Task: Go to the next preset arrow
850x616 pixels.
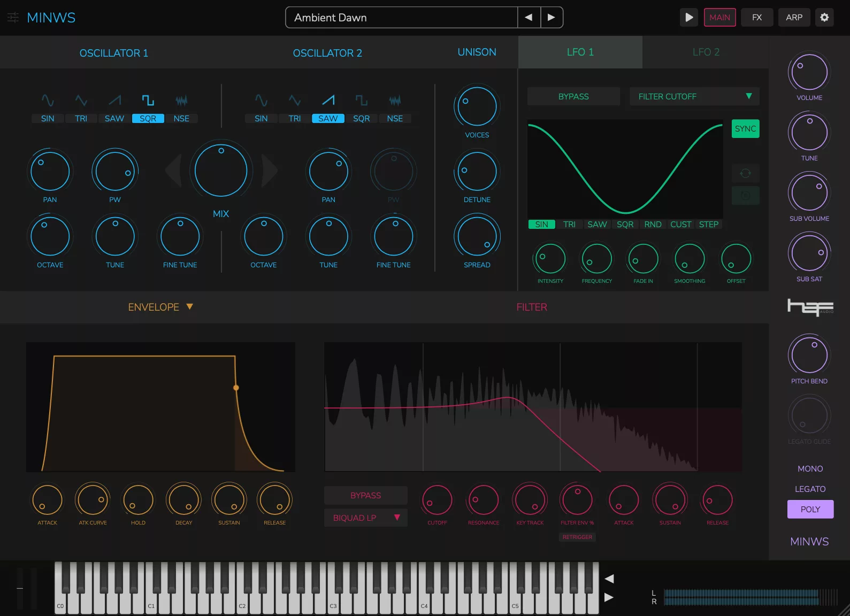Action: coord(552,18)
